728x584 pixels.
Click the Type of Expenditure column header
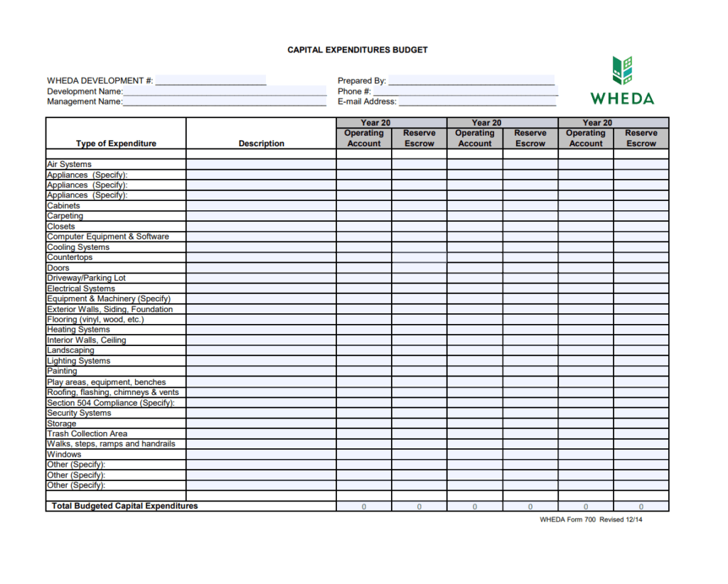[x=116, y=144]
